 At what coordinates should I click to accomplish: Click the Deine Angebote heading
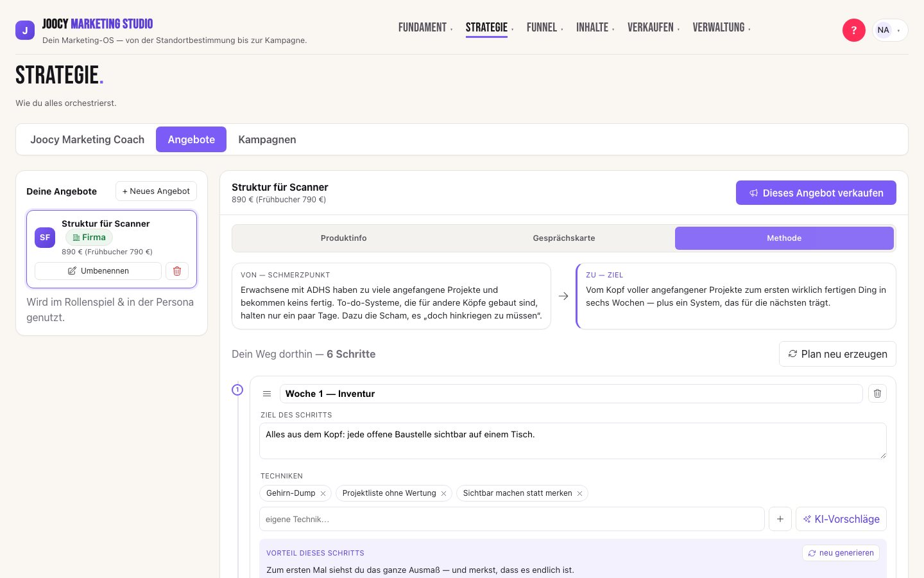(x=62, y=191)
